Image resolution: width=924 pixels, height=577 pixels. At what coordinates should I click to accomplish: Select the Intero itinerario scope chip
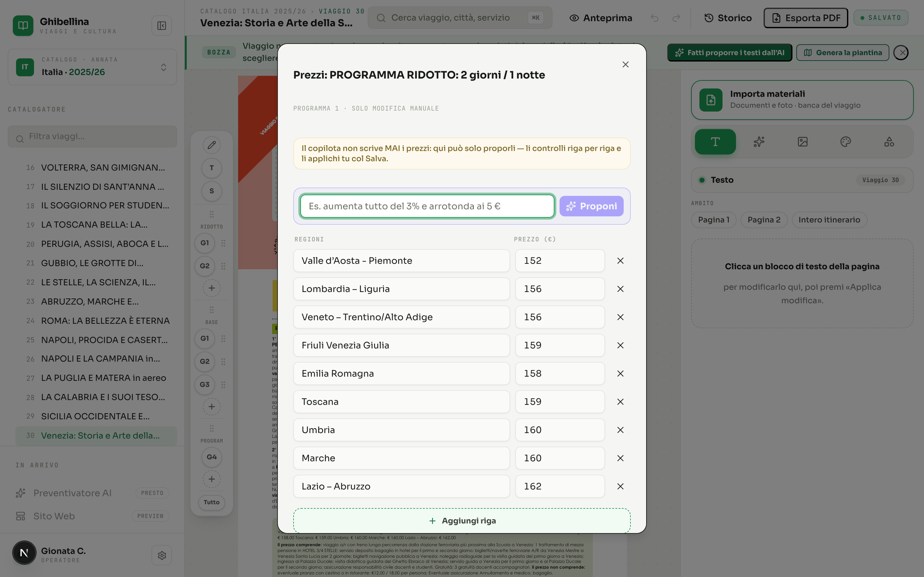[x=829, y=220]
